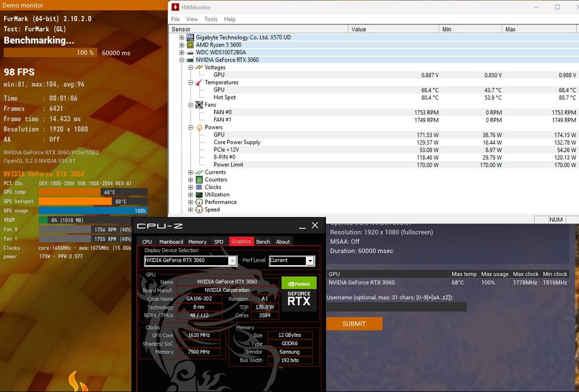The image size is (579, 392).
Task: Open the Tools menu in HWMonitor
Action: pyautogui.click(x=211, y=19)
